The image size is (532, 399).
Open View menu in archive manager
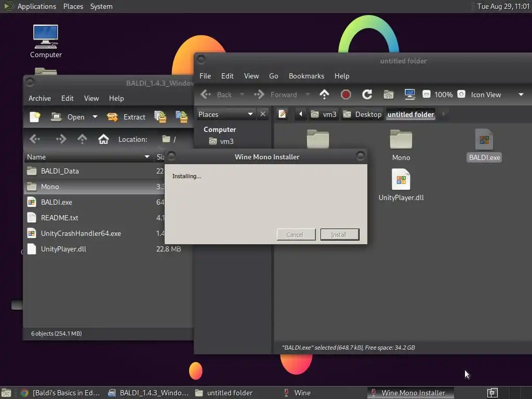tap(91, 98)
